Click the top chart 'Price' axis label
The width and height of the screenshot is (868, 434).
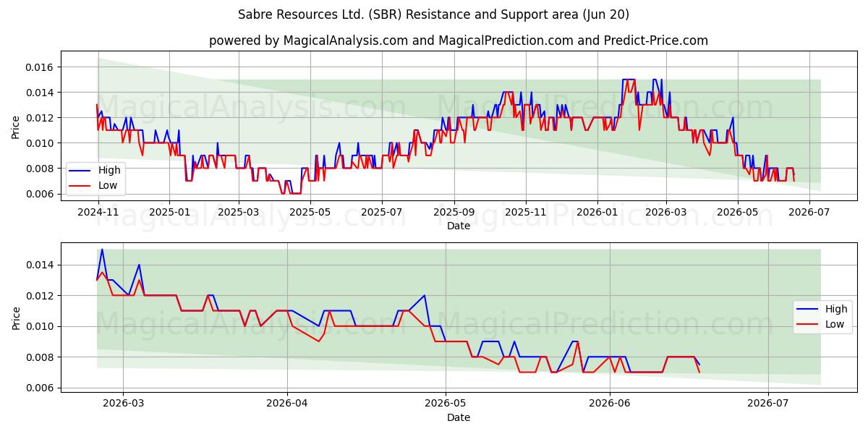pyautogui.click(x=16, y=127)
